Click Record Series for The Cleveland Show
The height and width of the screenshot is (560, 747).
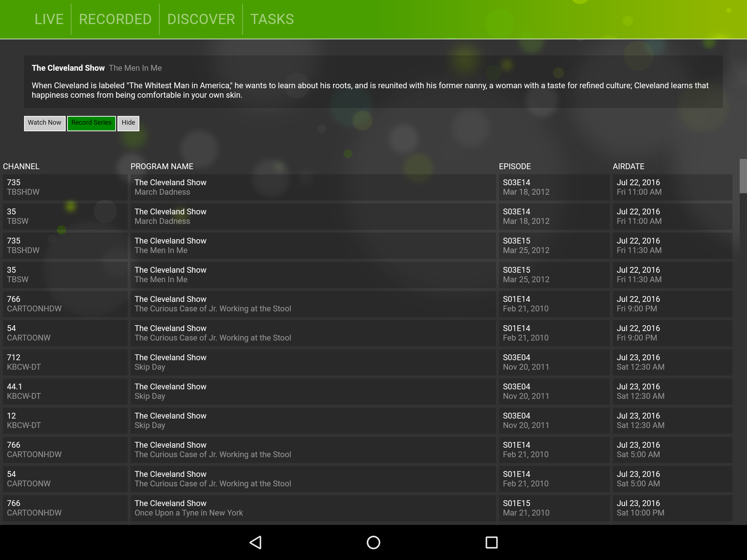click(x=91, y=123)
